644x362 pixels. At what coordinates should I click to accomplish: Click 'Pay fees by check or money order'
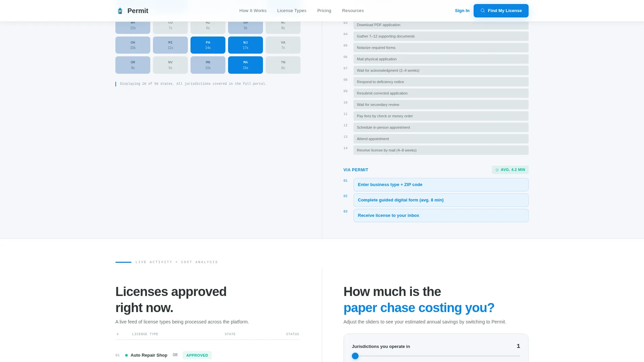(x=441, y=116)
